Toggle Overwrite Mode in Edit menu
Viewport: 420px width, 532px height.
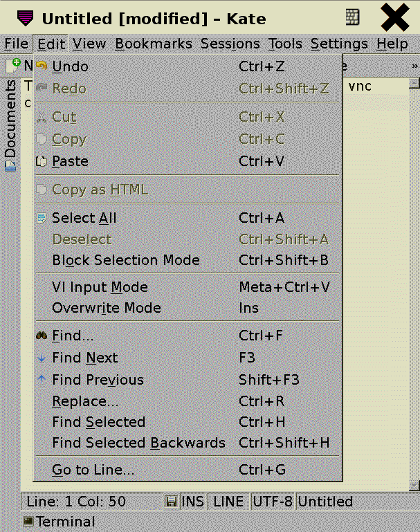click(107, 308)
